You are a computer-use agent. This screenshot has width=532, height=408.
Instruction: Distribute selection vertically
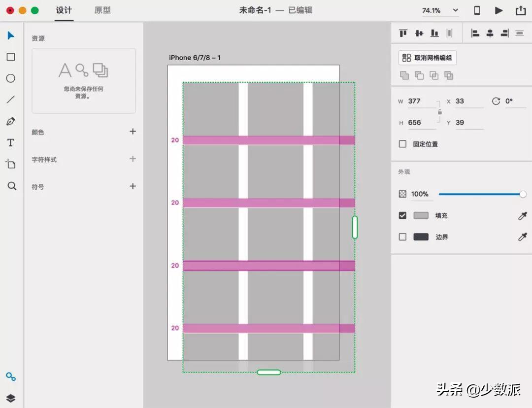520,33
